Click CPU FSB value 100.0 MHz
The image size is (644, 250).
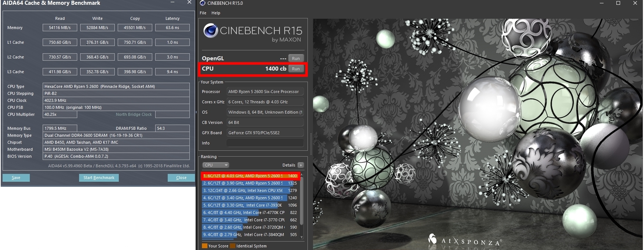116,107
